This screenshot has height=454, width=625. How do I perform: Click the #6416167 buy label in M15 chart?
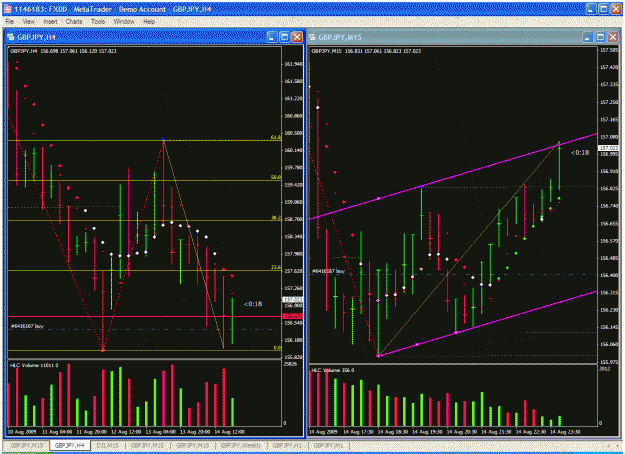[328, 271]
